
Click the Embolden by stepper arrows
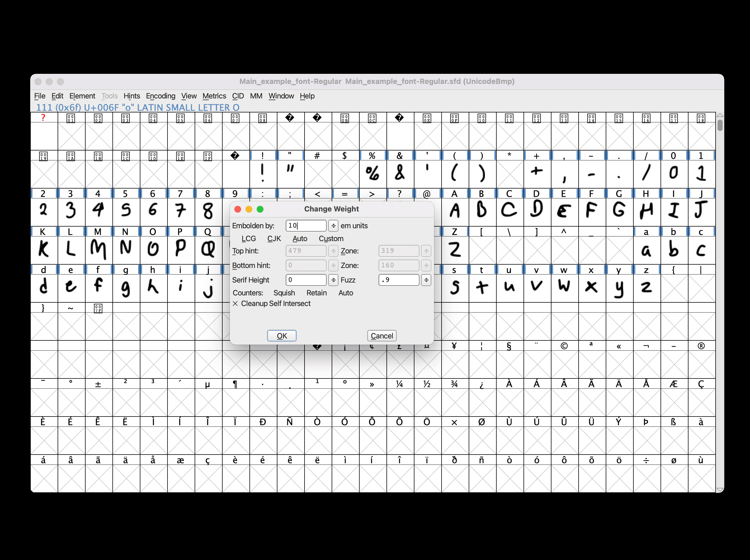pos(334,226)
